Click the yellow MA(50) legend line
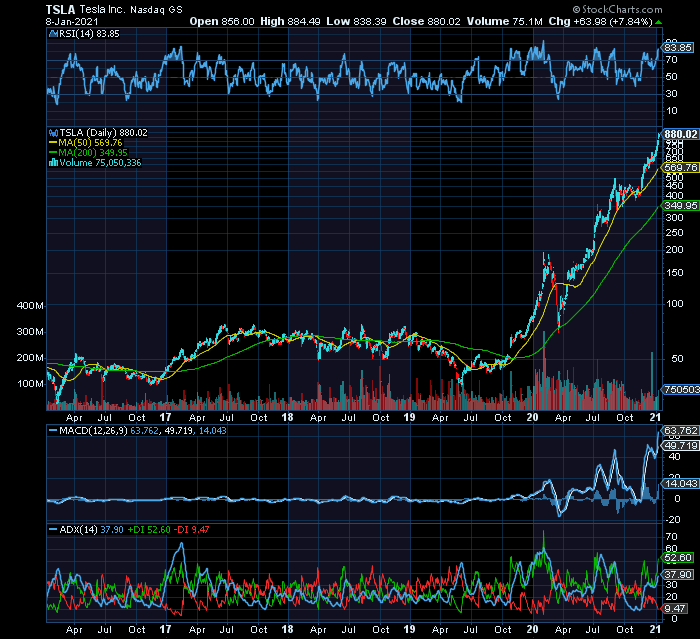This screenshot has width=700, height=639. pyautogui.click(x=53, y=143)
